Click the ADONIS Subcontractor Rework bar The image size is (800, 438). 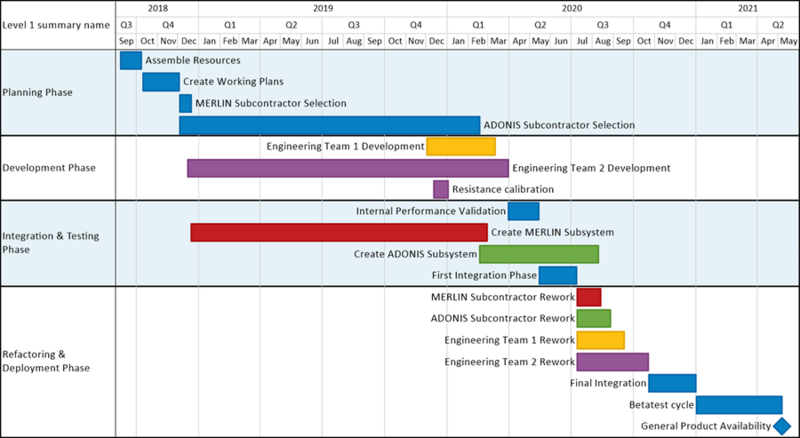pyautogui.click(x=594, y=319)
